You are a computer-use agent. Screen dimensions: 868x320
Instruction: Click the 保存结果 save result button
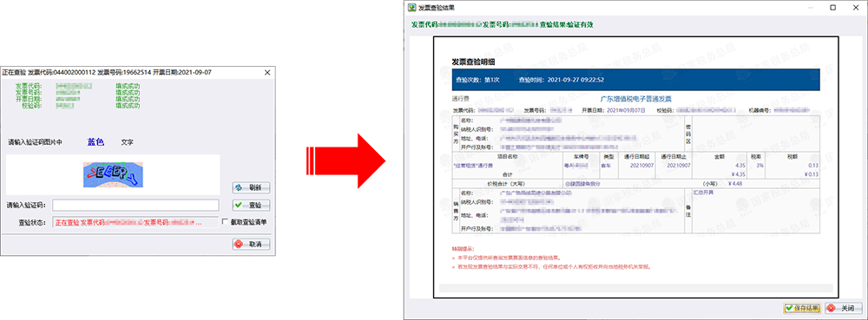click(802, 308)
